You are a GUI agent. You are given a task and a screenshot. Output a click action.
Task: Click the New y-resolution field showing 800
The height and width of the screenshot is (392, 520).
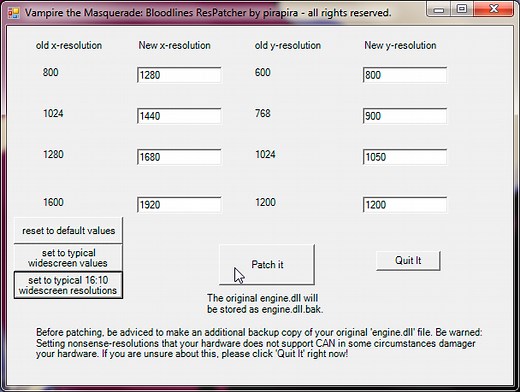pos(405,75)
